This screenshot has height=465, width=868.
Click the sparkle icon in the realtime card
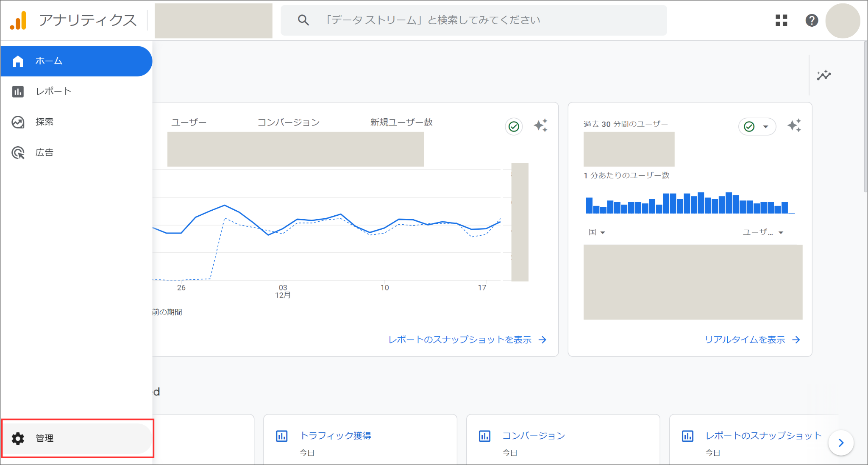(x=794, y=125)
